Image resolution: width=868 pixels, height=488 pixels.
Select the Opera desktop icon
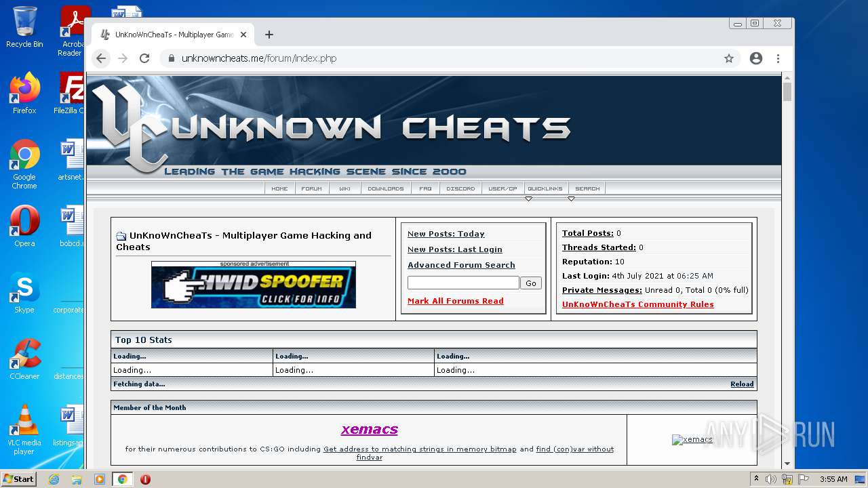24,226
